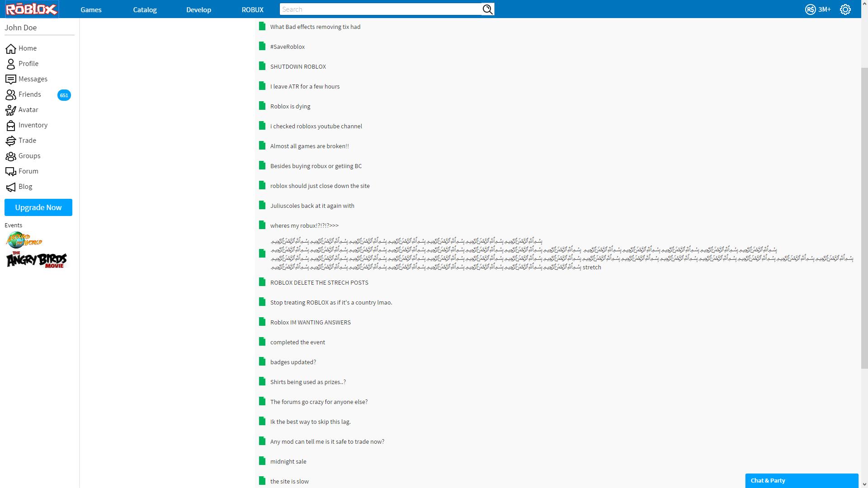Click the Roblox logo
This screenshot has height=488, width=868.
click(x=32, y=9)
